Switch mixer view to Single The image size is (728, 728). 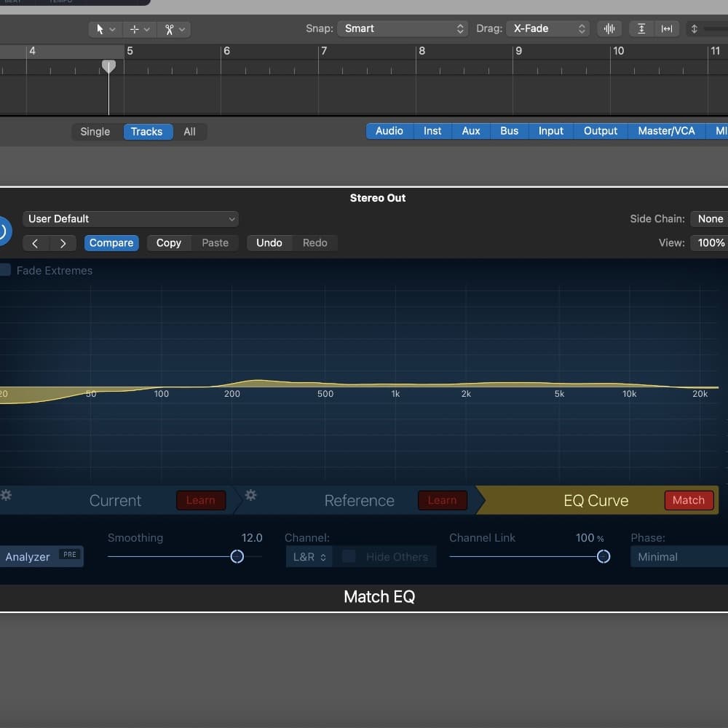[95, 132]
